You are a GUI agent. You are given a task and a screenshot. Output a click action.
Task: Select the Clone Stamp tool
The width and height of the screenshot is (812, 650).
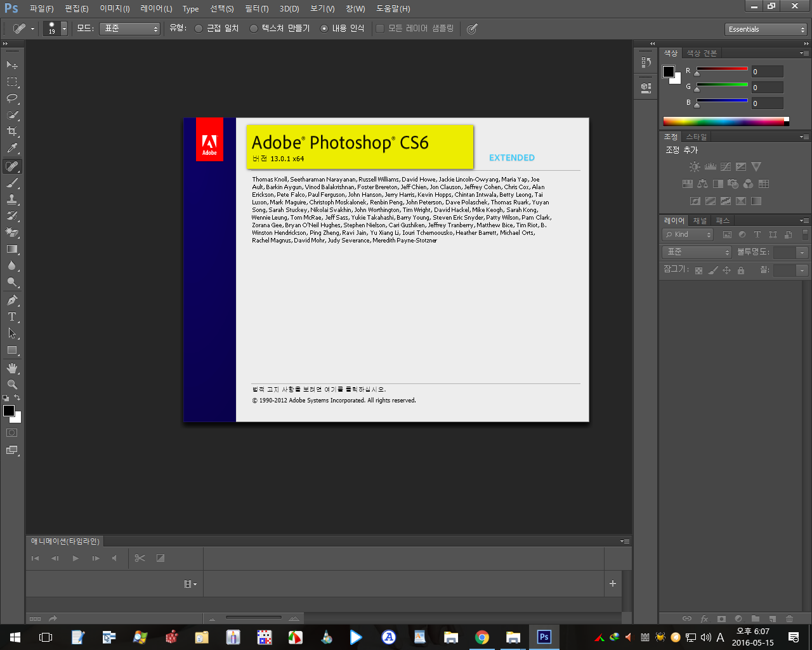(x=12, y=199)
